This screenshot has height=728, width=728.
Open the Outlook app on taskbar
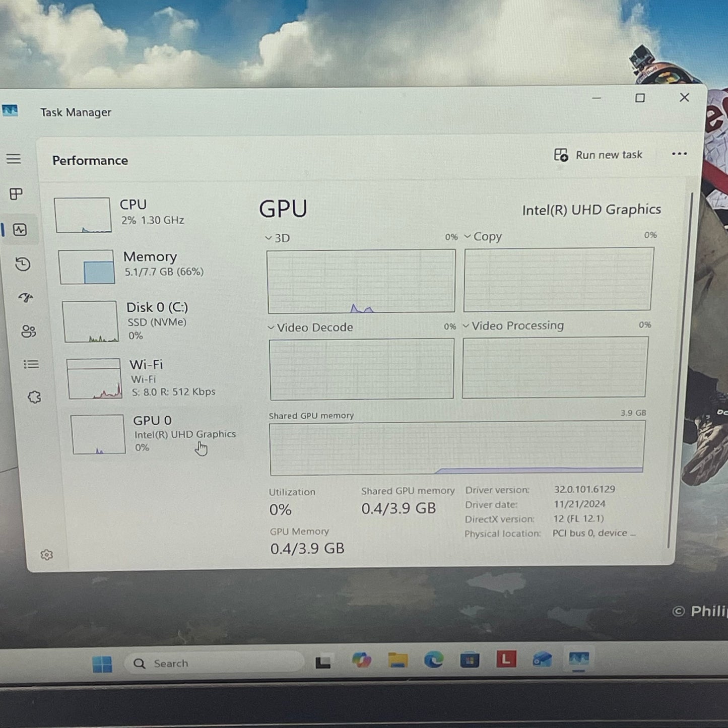coord(542,659)
